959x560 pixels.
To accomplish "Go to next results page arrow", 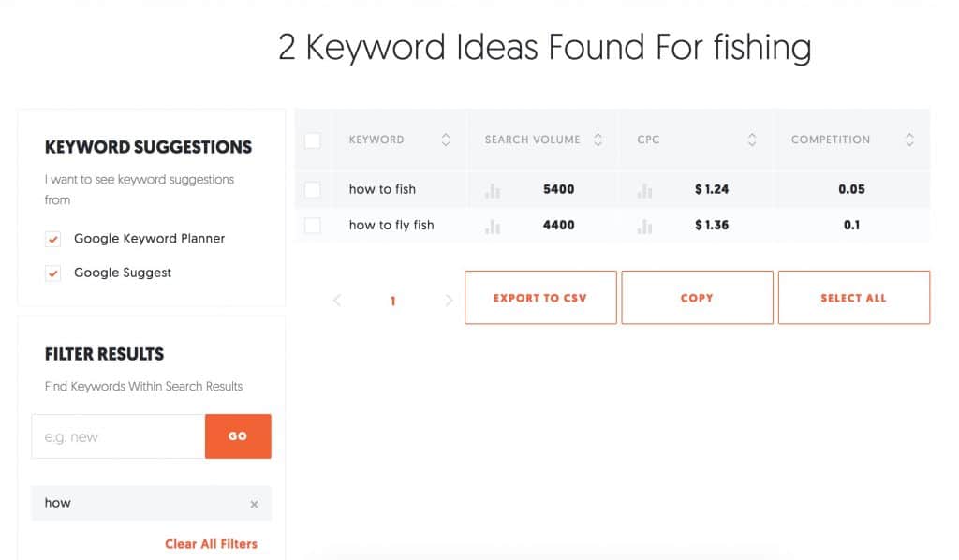I will tap(449, 301).
